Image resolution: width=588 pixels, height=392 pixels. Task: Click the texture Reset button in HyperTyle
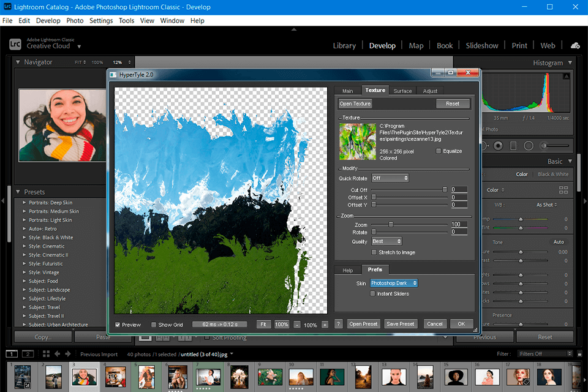click(x=453, y=104)
